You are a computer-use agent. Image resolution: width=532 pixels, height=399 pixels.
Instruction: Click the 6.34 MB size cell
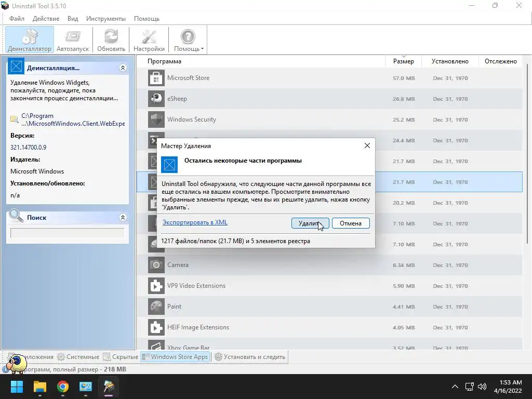pyautogui.click(x=404, y=265)
